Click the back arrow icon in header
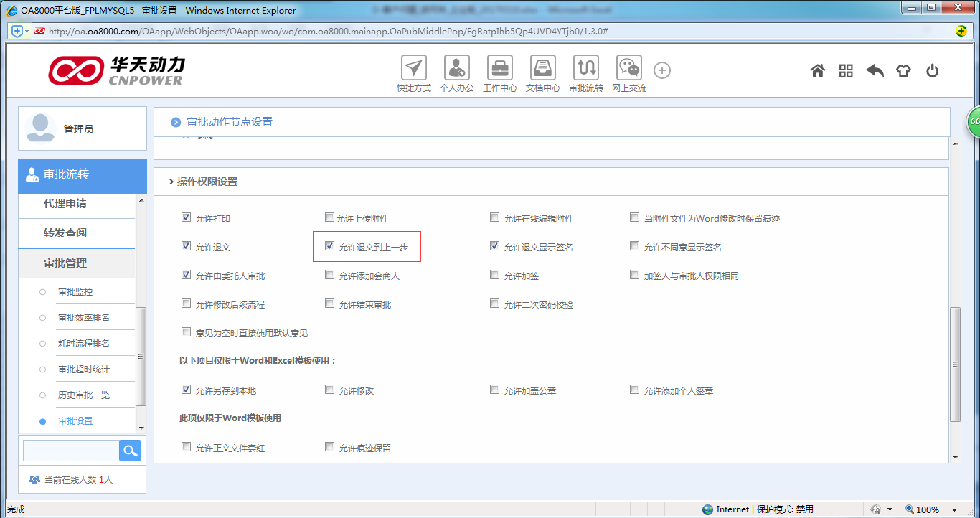The image size is (980, 518). tap(875, 70)
